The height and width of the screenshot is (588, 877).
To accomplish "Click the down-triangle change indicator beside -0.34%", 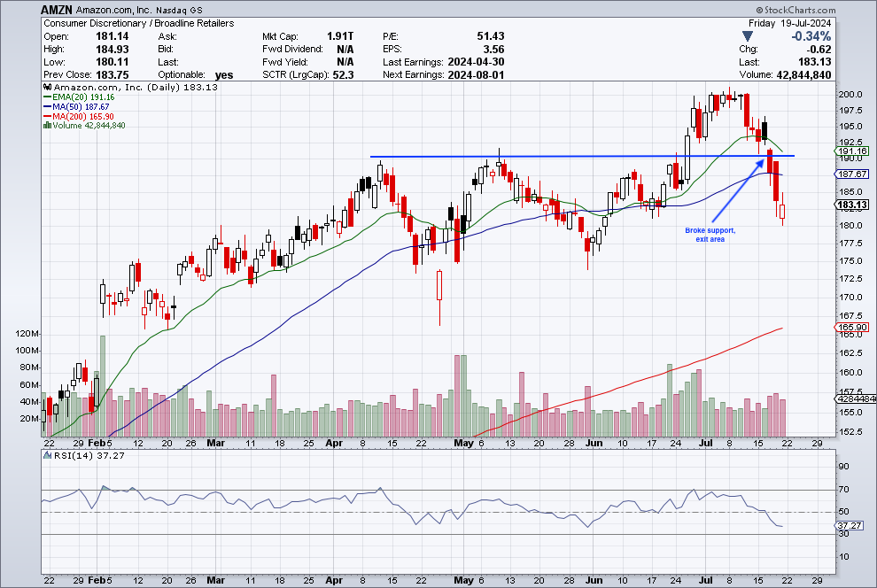I will 748,36.
